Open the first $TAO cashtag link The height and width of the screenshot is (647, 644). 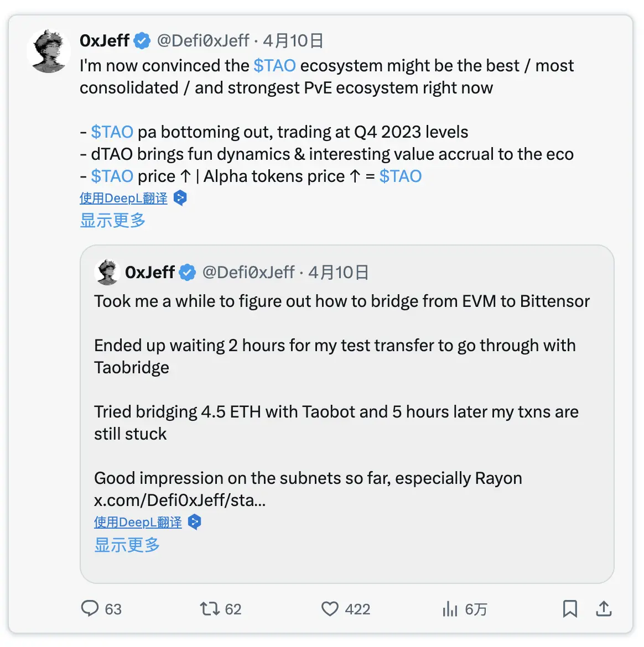[x=274, y=65]
